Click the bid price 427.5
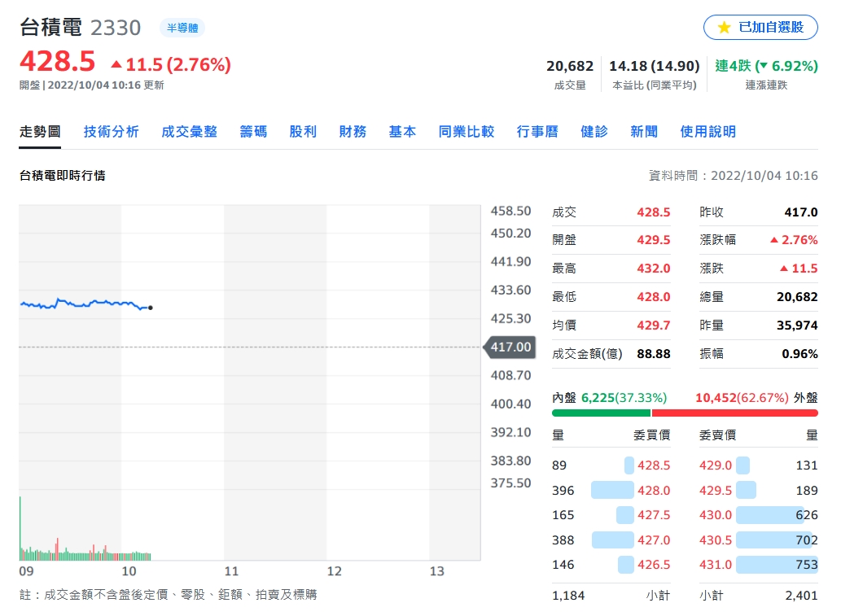 [654, 514]
